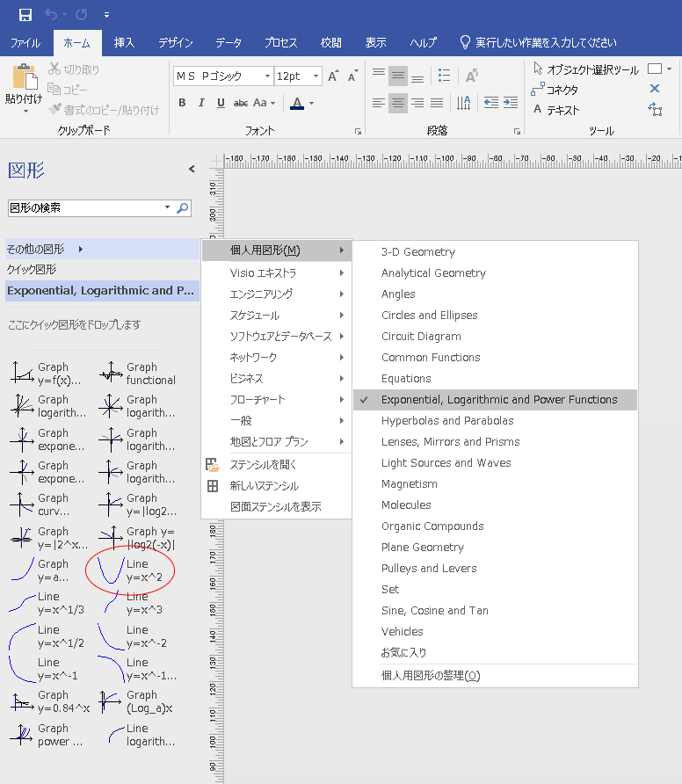Screen dimensions: 682x784
Task: Click 新しいステンシル menu item
Action: [277, 486]
